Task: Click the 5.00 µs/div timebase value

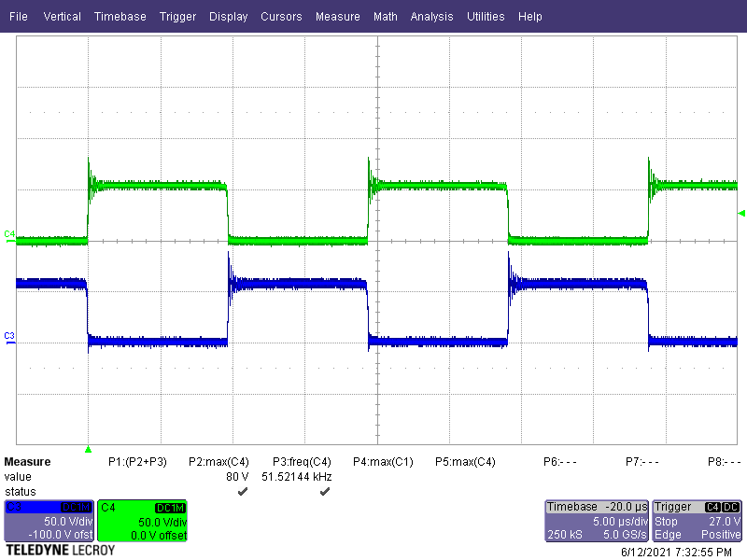Action: 620,522
